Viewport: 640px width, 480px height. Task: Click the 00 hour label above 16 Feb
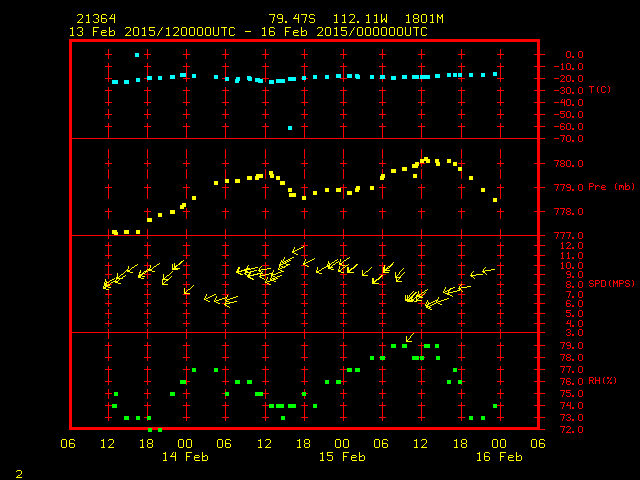pyautogui.click(x=499, y=444)
